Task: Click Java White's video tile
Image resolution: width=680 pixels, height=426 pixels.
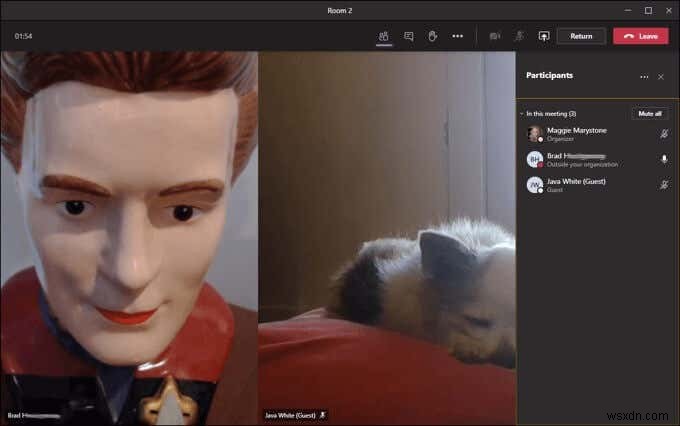Action: click(x=387, y=238)
